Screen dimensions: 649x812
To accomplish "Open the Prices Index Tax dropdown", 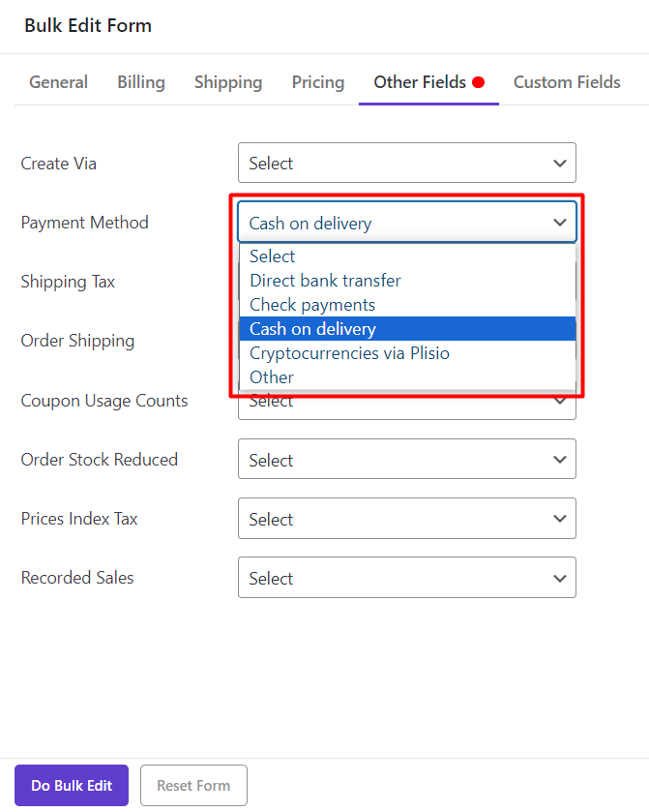I will 406,519.
